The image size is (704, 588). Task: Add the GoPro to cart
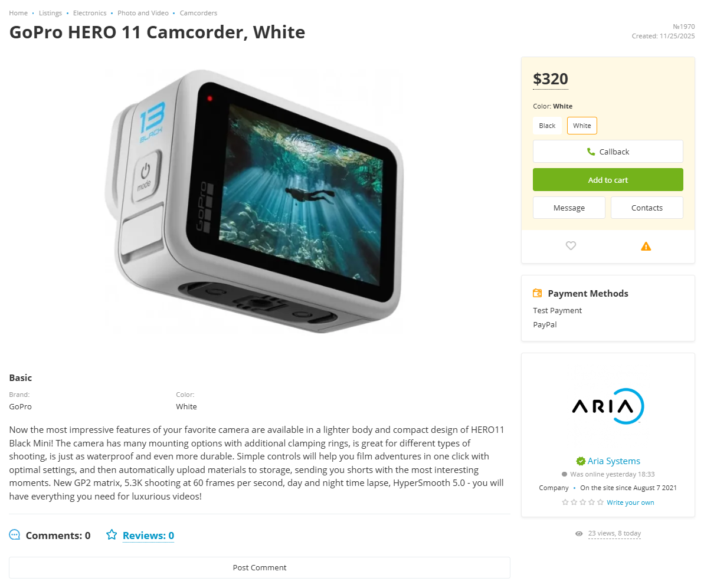tap(608, 179)
